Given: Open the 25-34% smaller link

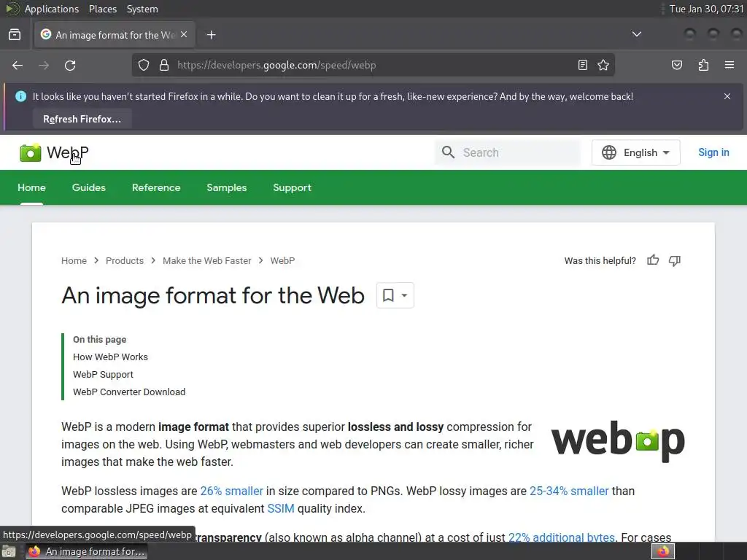Looking at the screenshot, I should (x=569, y=491).
